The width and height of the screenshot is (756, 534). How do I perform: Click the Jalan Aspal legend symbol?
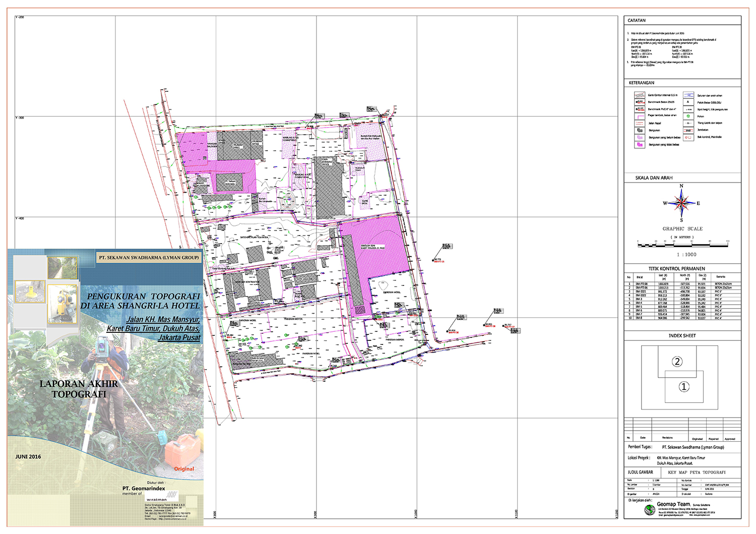coord(640,124)
